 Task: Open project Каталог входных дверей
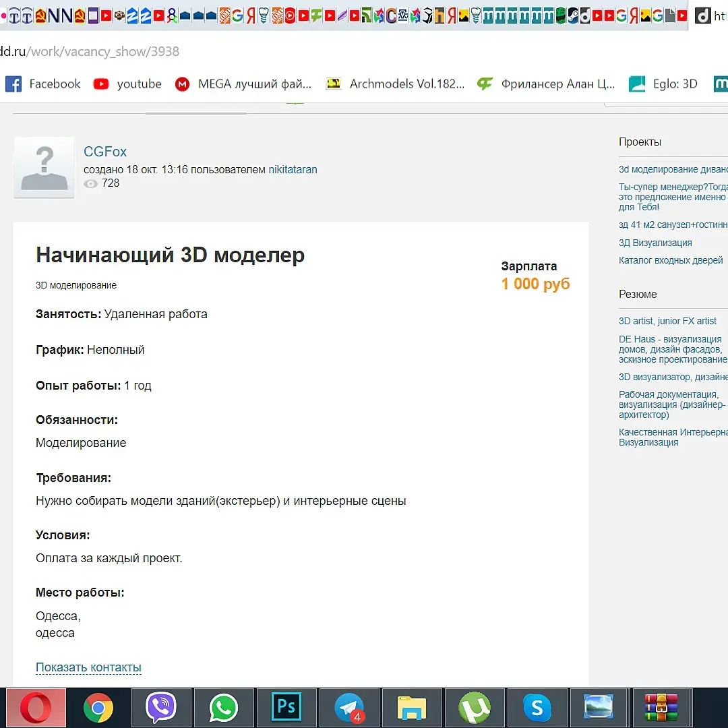click(671, 260)
